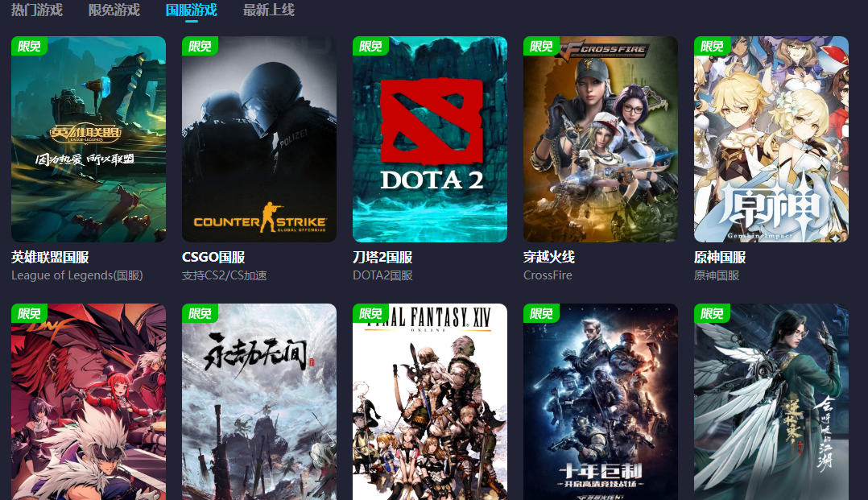Go to the 最新上线 tab

pos(268,10)
